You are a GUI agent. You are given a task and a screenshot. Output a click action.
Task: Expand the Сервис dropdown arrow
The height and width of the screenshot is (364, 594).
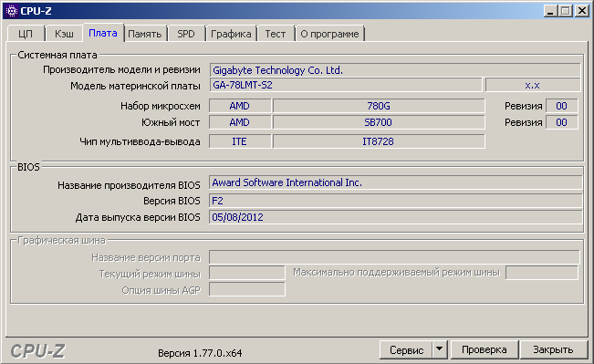440,349
